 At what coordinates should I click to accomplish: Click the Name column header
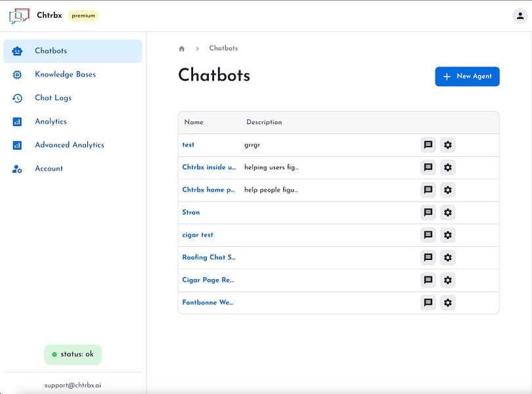[194, 122]
